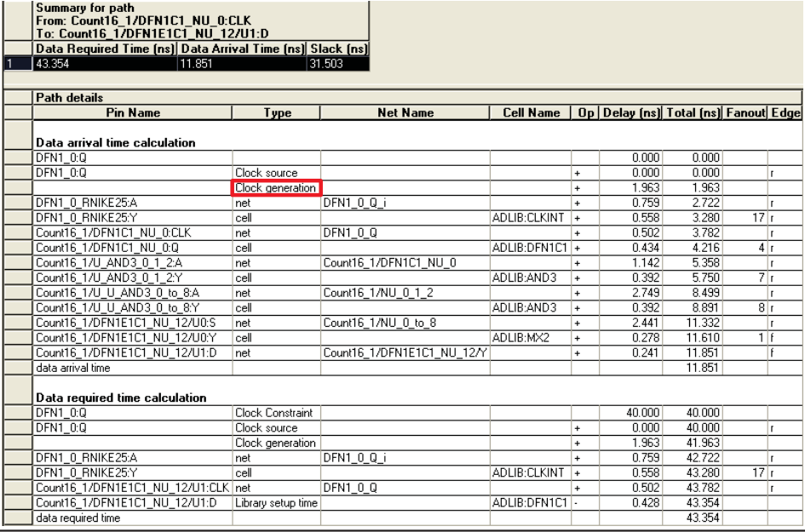Select the Data required time calculation heading
This screenshot has height=532, width=805.
click(x=121, y=398)
